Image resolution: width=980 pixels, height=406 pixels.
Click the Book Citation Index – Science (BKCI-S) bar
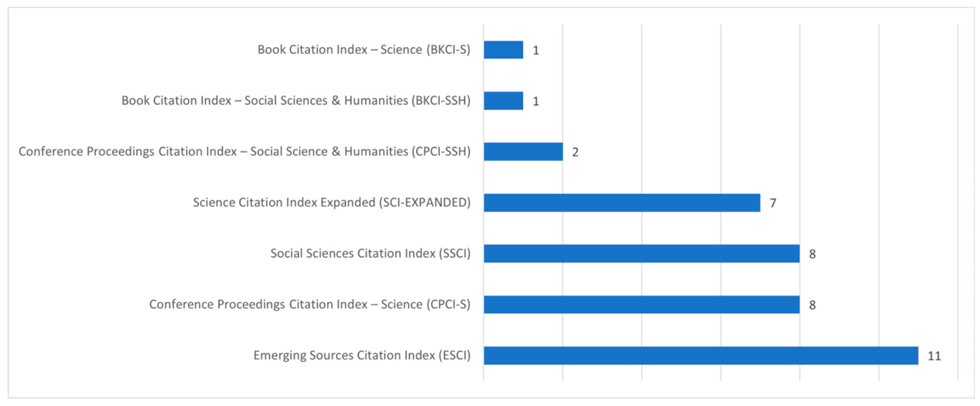coord(503,50)
